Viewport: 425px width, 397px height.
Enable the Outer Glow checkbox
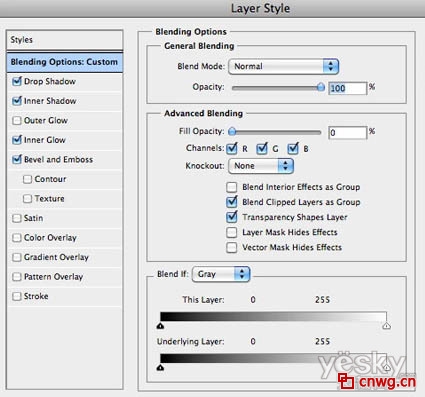[17, 120]
